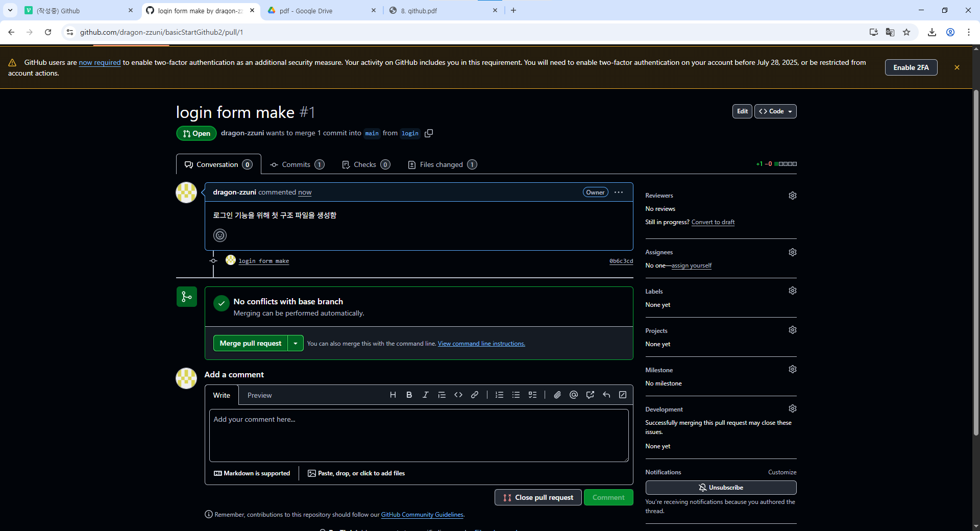The height and width of the screenshot is (531, 980).
Task: Insert a quote block in comment
Action: pyautogui.click(x=442, y=395)
